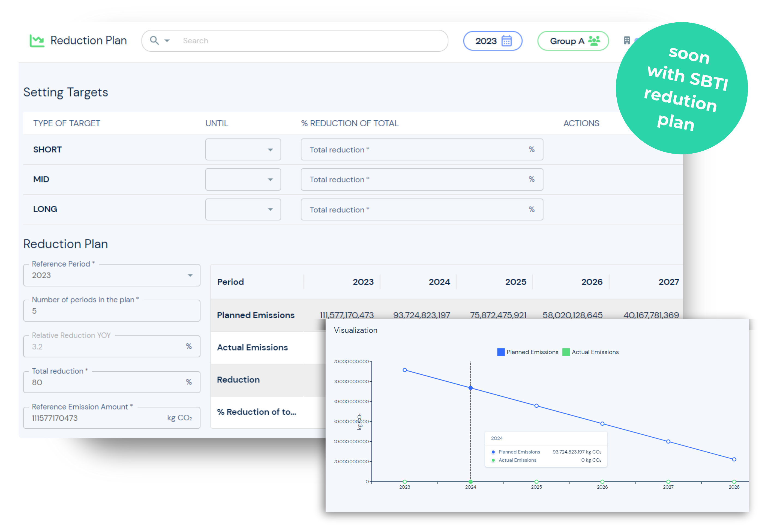
Task: Click the Relative Reduction YOY field
Action: point(112,346)
